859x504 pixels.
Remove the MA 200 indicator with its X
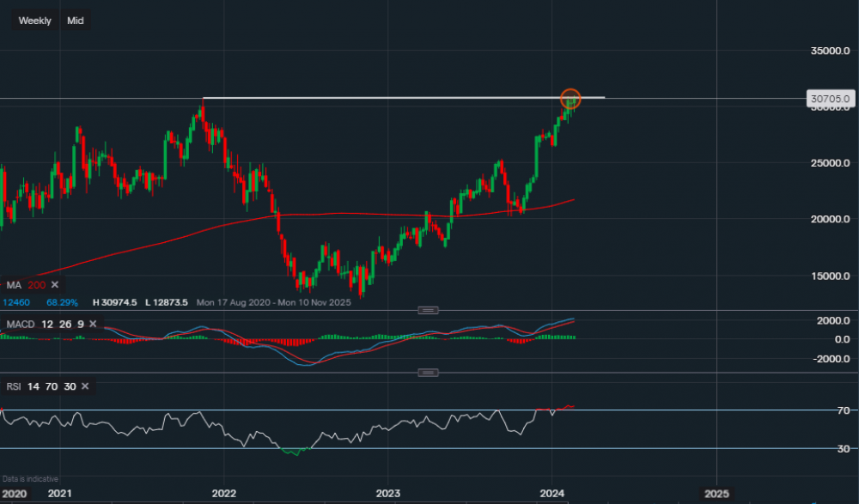(x=54, y=284)
